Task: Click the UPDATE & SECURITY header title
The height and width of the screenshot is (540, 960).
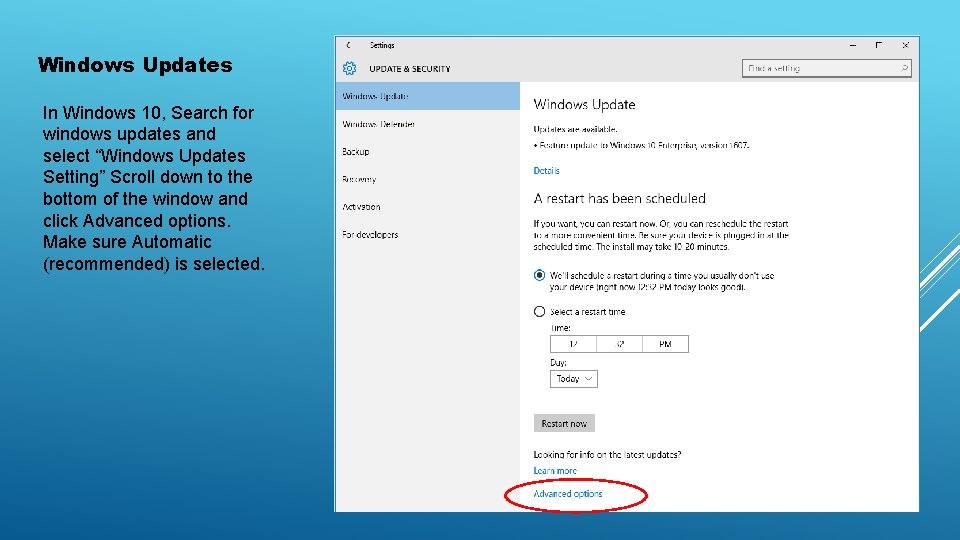Action: click(410, 69)
